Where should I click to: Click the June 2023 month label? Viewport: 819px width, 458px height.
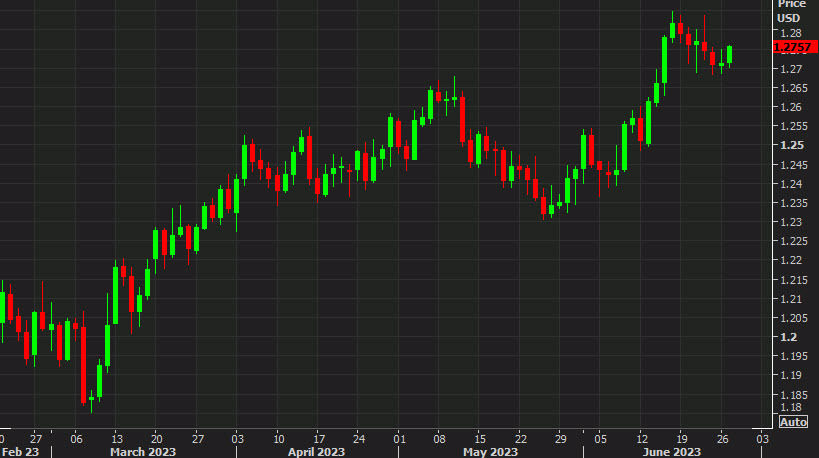point(672,452)
